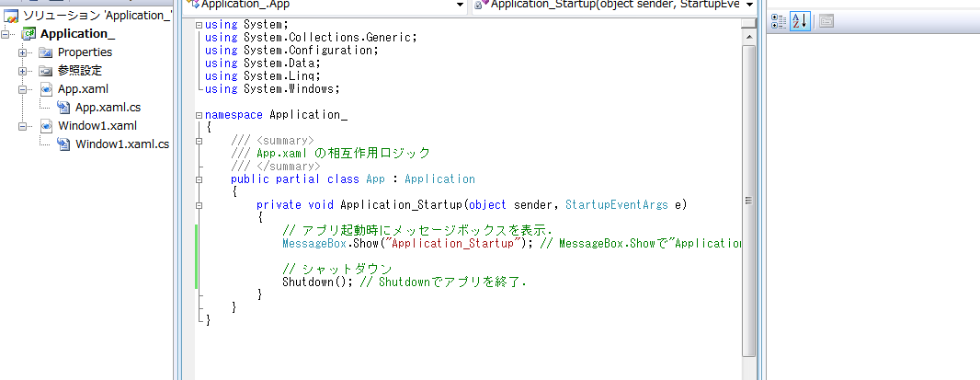Select the App.xaml file icon
Screen dimensions: 980x380
(x=46, y=89)
